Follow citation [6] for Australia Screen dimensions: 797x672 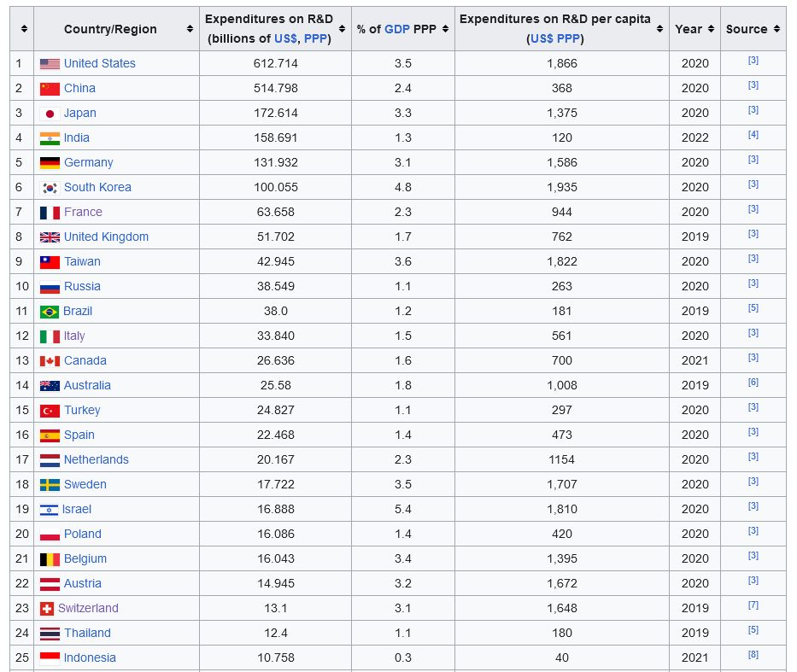tap(753, 382)
